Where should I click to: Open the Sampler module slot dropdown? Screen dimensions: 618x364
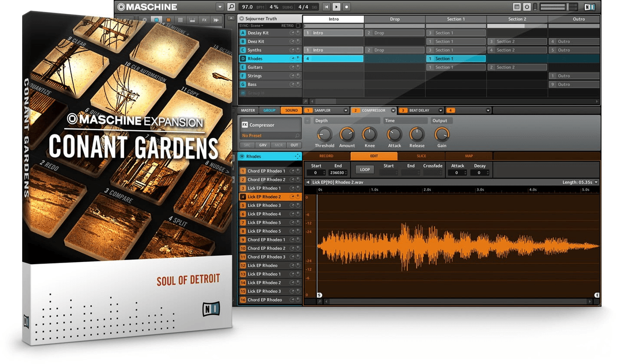tap(346, 110)
